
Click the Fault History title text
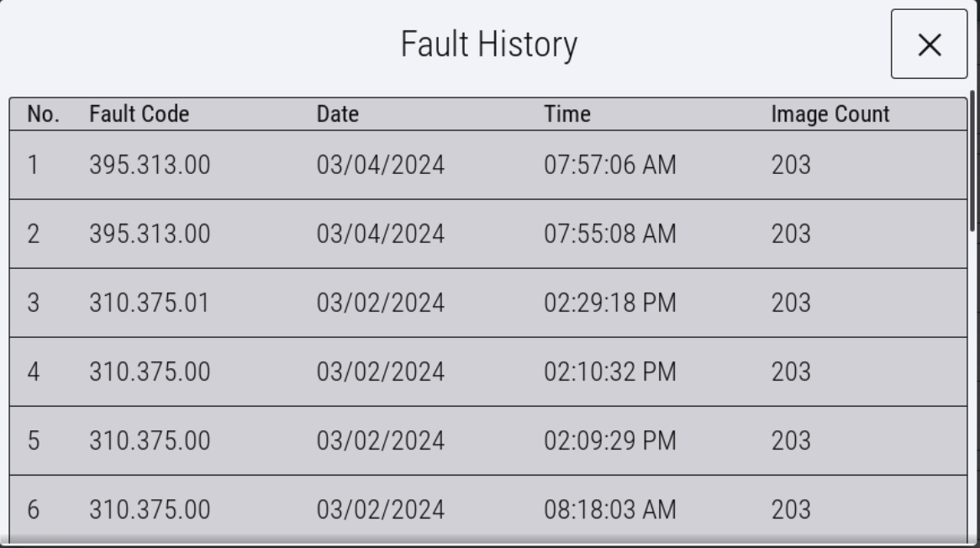click(488, 45)
